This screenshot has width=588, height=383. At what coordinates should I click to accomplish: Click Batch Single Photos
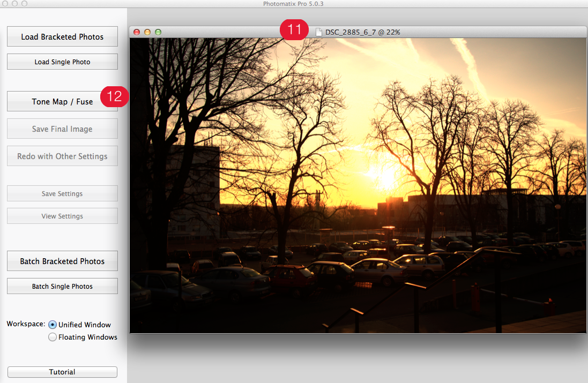(62, 287)
